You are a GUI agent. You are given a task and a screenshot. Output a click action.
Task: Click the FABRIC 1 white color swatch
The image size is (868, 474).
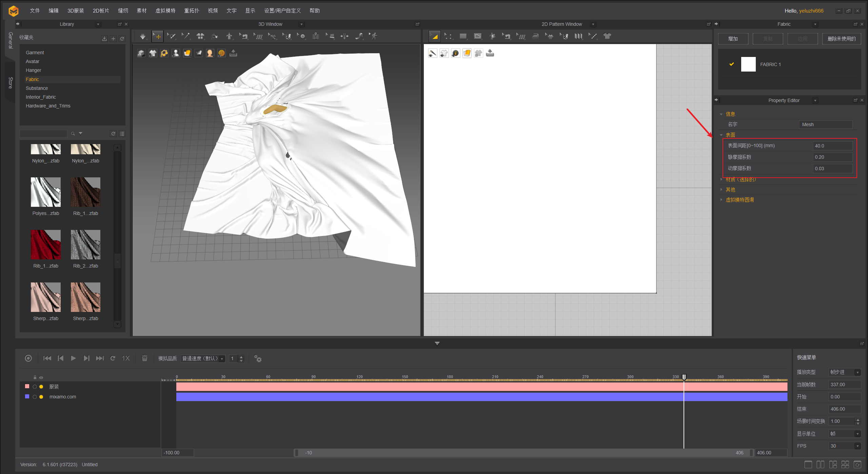coord(748,64)
